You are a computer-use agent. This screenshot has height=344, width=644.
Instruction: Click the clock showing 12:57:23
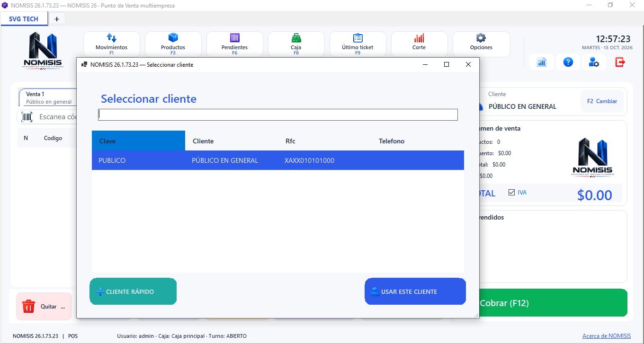click(x=613, y=39)
